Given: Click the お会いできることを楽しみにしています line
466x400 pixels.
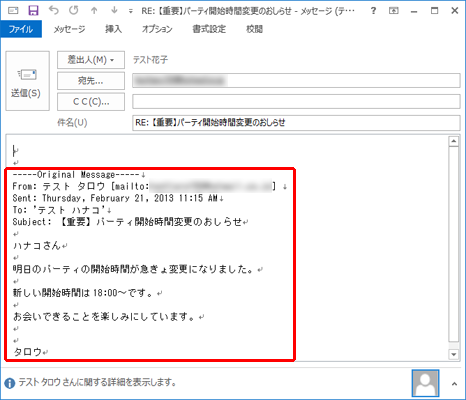Looking at the screenshot, I should click(108, 317).
